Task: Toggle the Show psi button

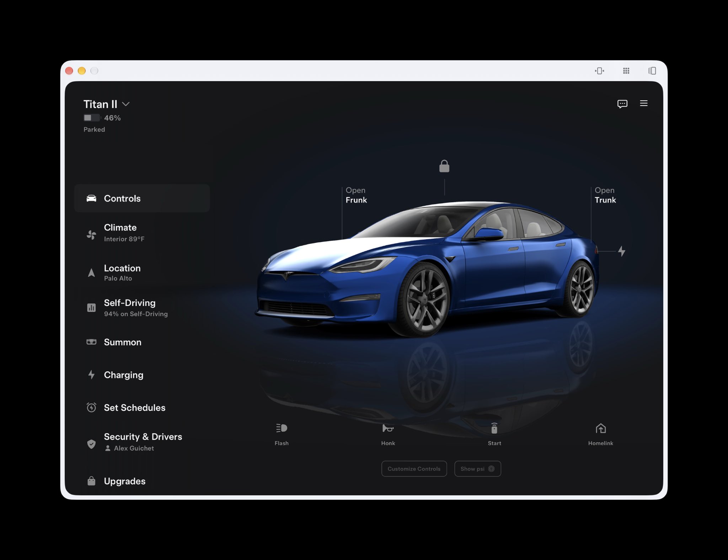Action: pyautogui.click(x=477, y=469)
